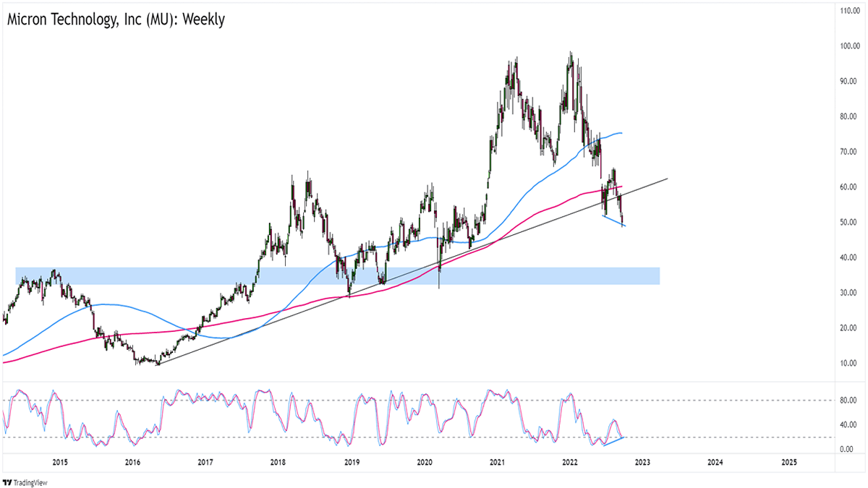This screenshot has height=488, width=868.
Task: Click the 2022 time axis label
Action: click(x=570, y=462)
